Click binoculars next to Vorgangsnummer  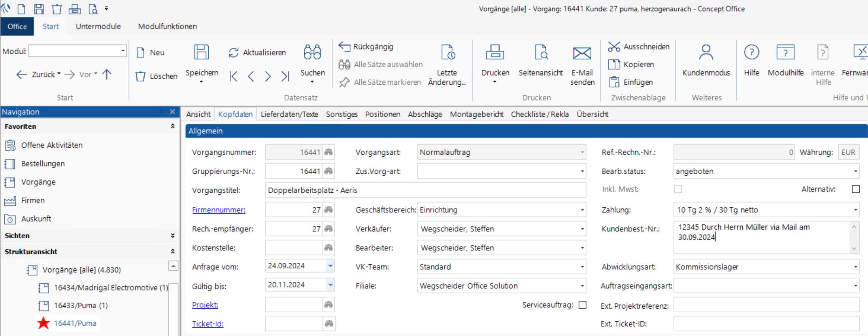point(328,152)
